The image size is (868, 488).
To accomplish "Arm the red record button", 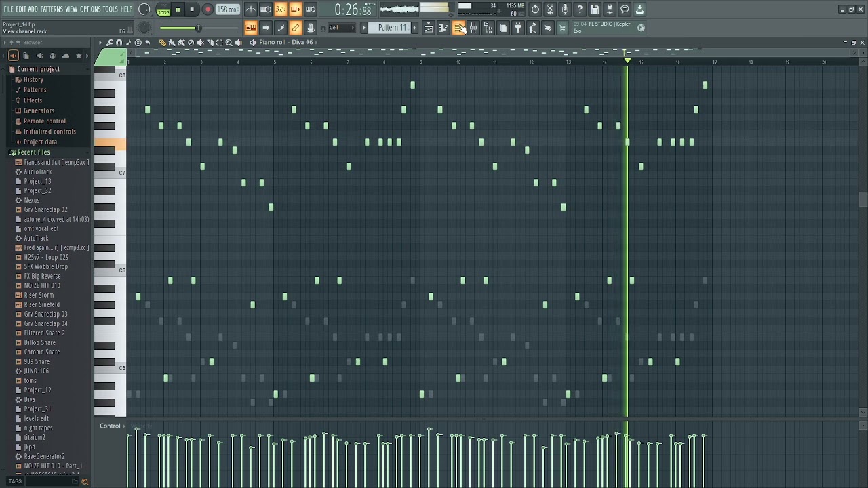I will pyautogui.click(x=208, y=9).
